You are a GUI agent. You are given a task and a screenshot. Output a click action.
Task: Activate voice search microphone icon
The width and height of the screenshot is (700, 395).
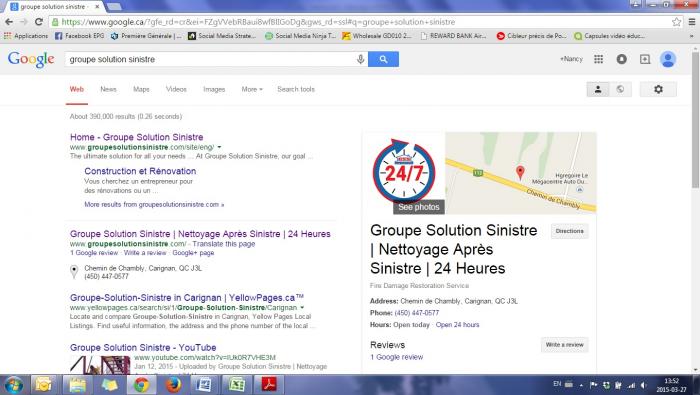click(360, 59)
